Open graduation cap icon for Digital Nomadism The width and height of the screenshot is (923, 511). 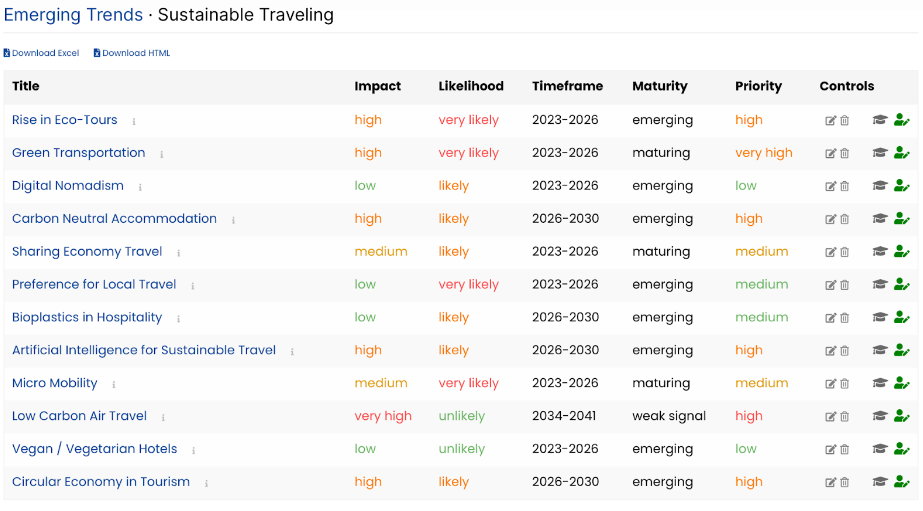point(879,186)
